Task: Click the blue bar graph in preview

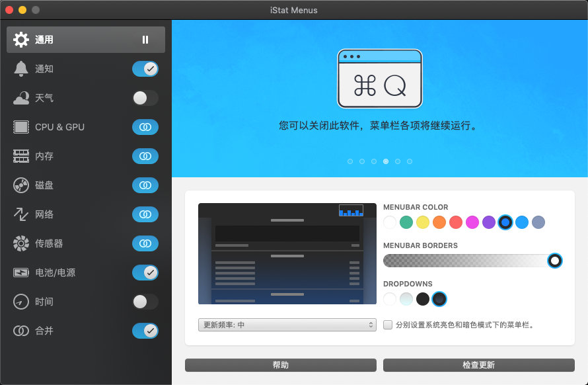Action: point(351,211)
